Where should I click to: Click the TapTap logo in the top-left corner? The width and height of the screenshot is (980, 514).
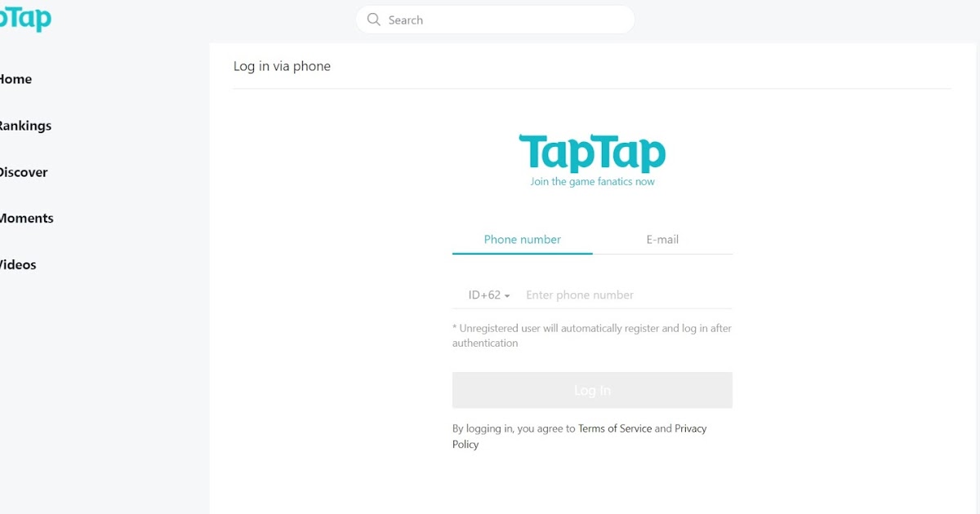click(24, 18)
